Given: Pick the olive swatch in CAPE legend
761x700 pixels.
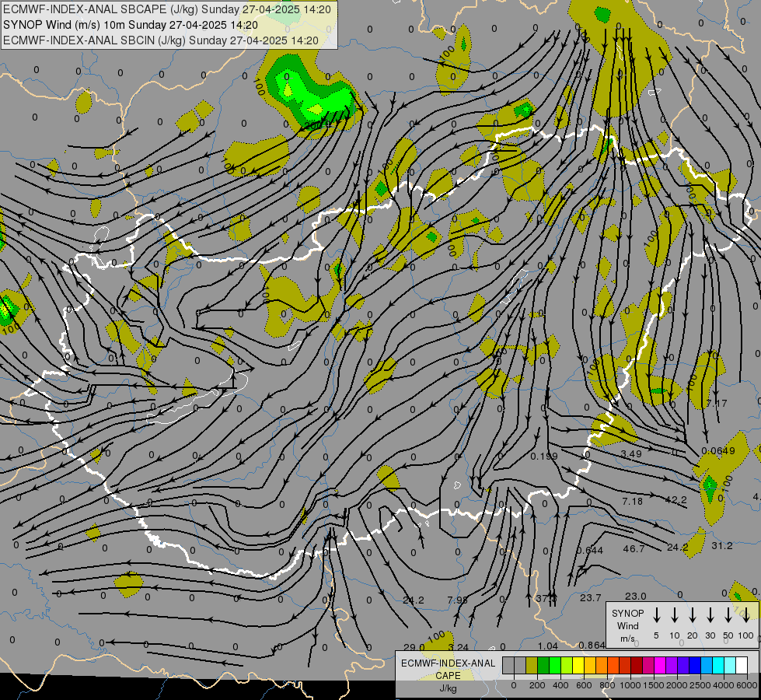Looking at the screenshot, I should [x=532, y=665].
